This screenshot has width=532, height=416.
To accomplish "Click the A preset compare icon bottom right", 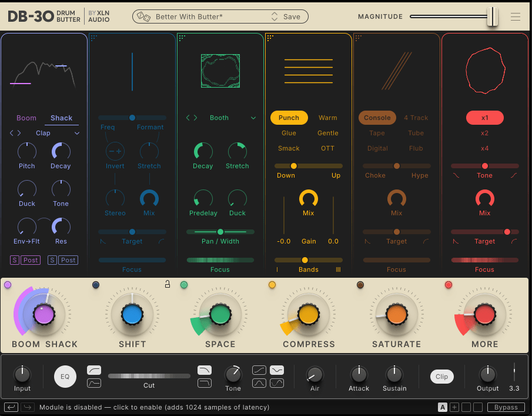I will [x=442, y=407].
